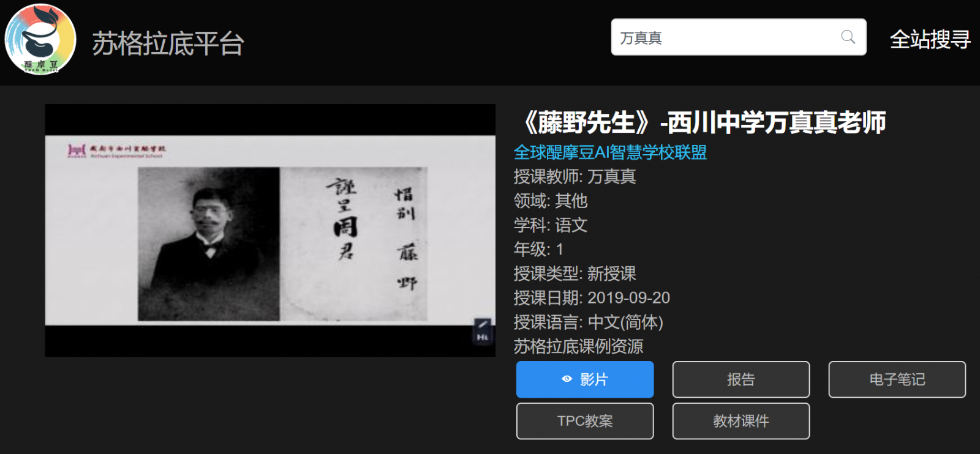The height and width of the screenshot is (454, 980).
Task: Click the search magnifier icon
Action: coord(848,37)
